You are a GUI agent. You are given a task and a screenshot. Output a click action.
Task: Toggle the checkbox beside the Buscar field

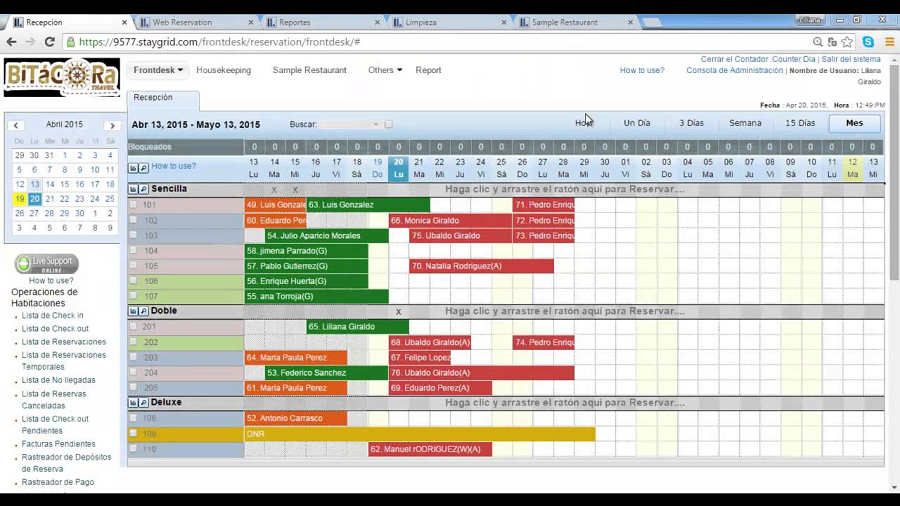point(389,125)
